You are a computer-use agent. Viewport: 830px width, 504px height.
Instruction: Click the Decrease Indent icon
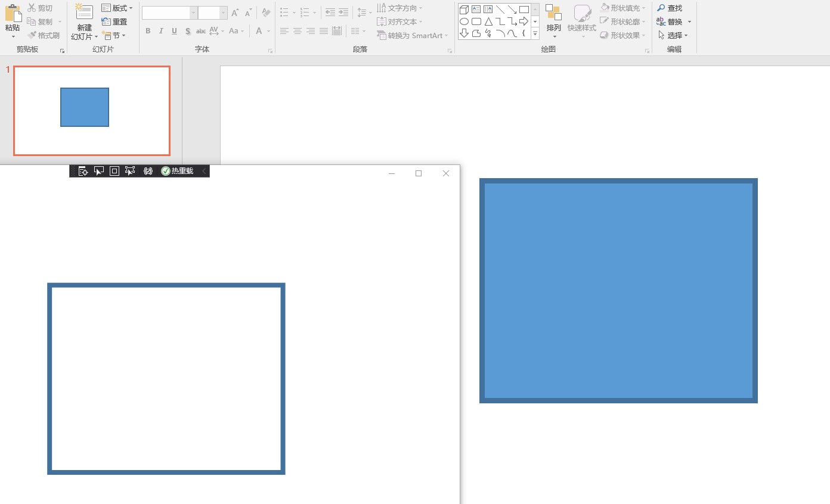[x=330, y=13]
